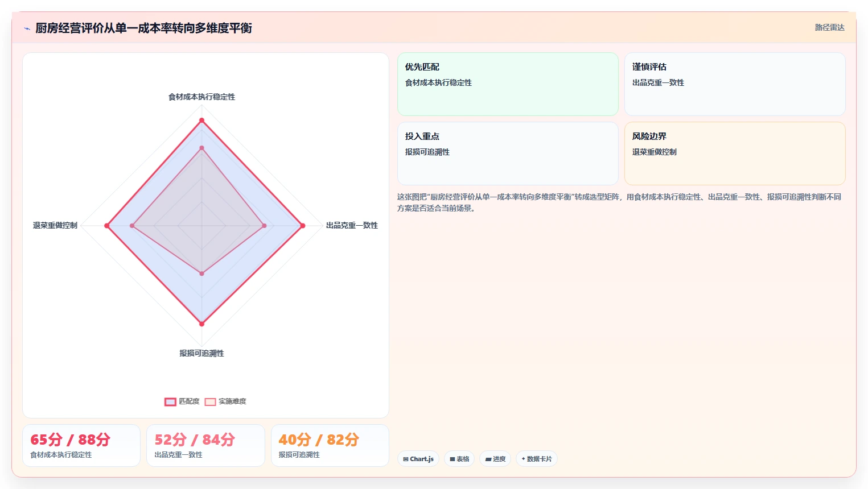The width and height of the screenshot is (868, 489).
Task: Click the 52分 / 84分 score card
Action: pyautogui.click(x=205, y=446)
